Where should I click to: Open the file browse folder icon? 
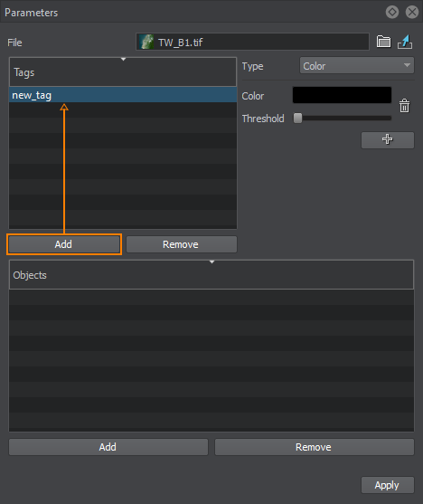point(383,42)
